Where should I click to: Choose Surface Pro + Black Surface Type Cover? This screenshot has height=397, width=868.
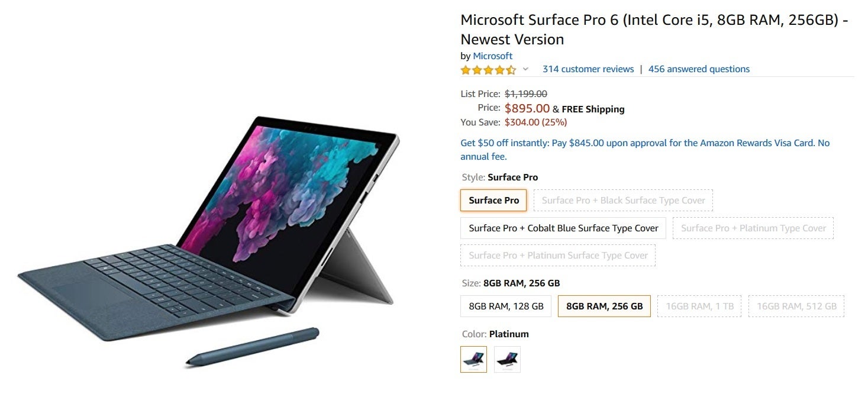[x=623, y=200]
